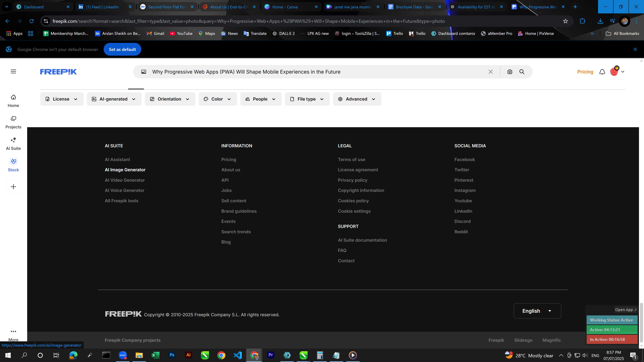Open the Terms of use link
Viewport: 644px width, 362px height.
click(x=352, y=159)
